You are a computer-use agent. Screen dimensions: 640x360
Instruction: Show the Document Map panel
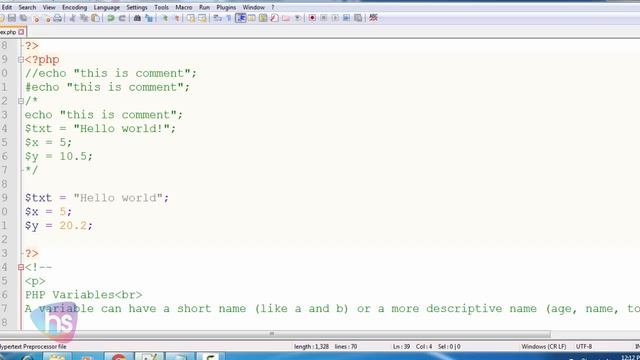point(263,18)
